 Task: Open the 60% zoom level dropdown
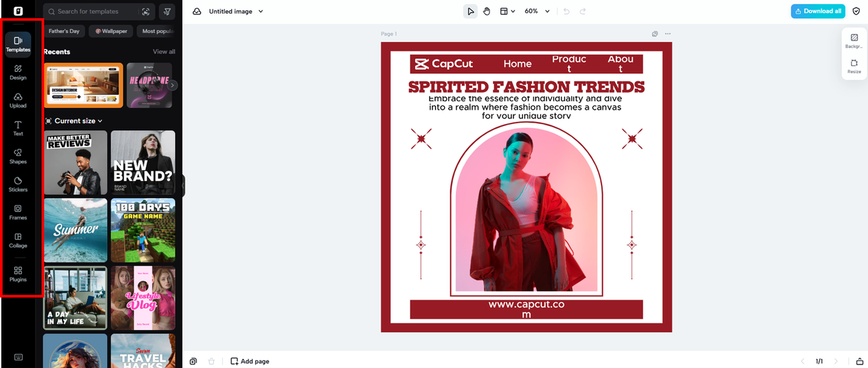pyautogui.click(x=537, y=12)
